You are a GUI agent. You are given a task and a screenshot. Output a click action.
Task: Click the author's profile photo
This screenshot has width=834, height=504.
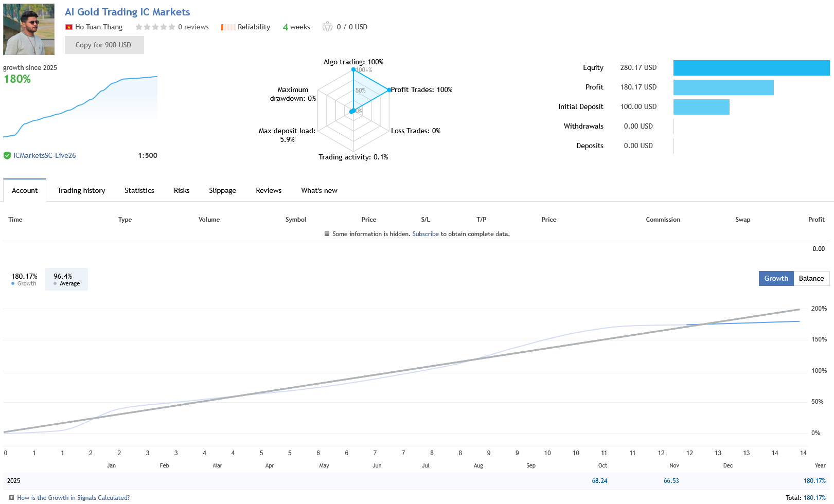(x=28, y=29)
